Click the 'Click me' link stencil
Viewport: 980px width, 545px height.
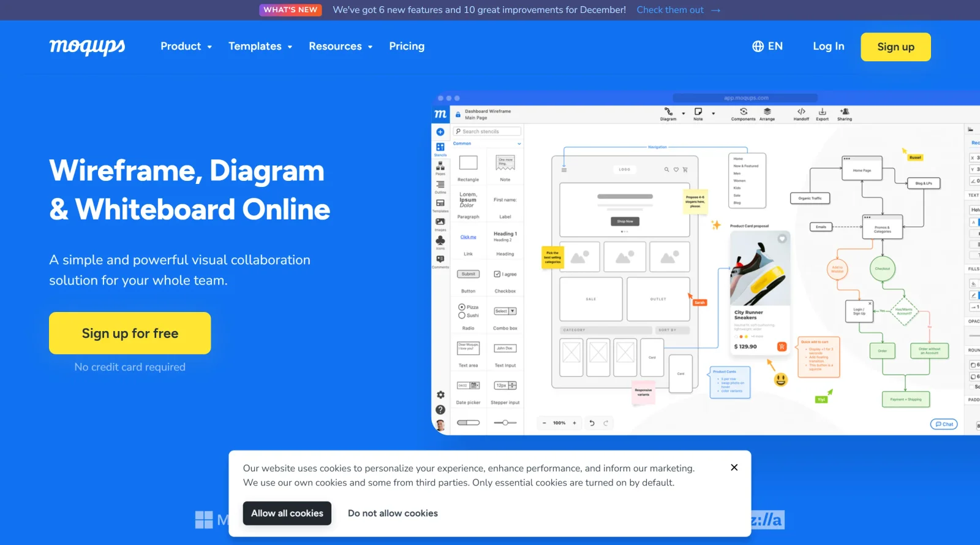(x=468, y=237)
